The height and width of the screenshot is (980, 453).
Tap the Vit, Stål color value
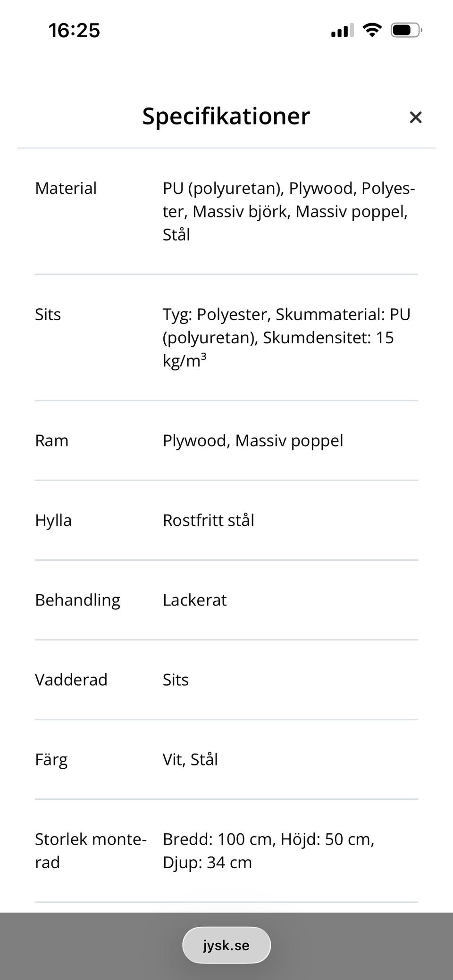click(190, 759)
